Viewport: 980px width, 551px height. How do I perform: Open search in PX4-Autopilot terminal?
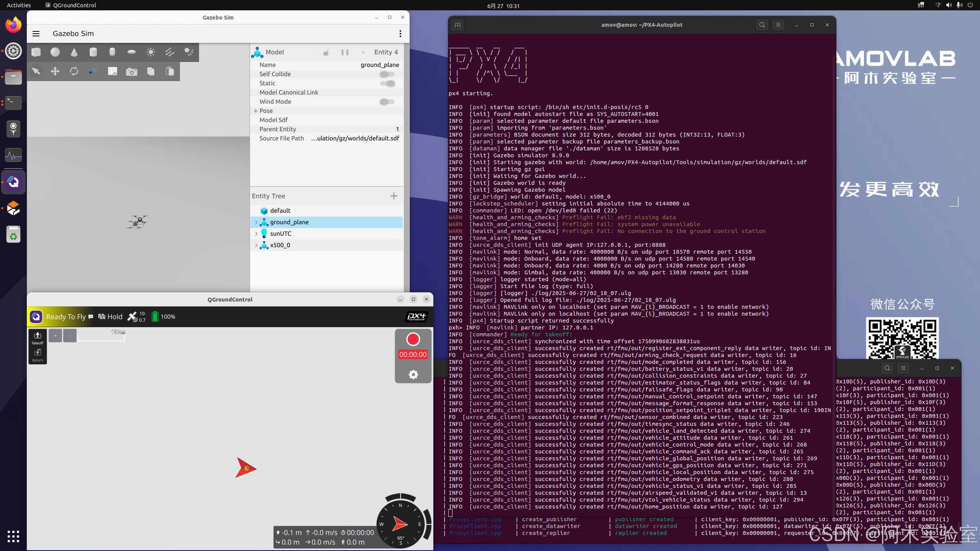pos(762,25)
